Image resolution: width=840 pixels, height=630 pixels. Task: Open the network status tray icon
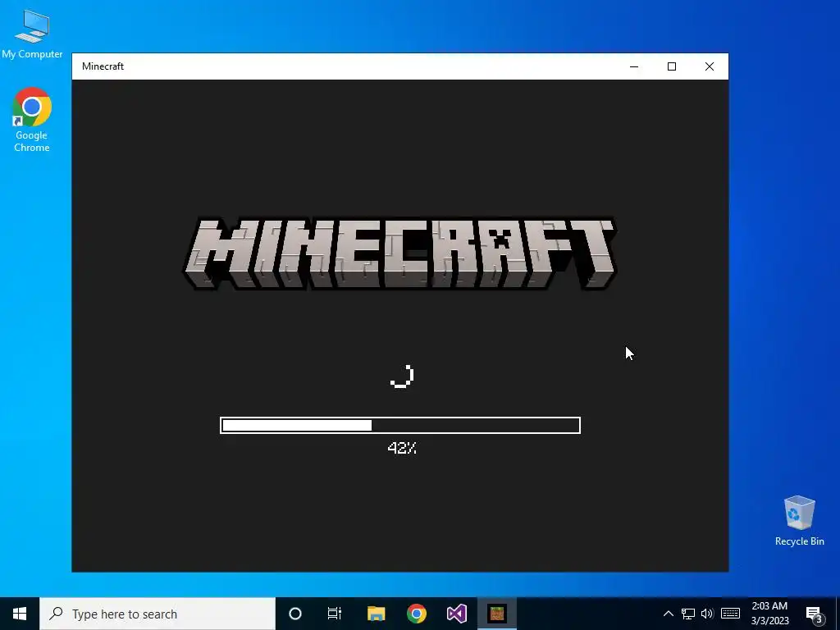coord(688,614)
